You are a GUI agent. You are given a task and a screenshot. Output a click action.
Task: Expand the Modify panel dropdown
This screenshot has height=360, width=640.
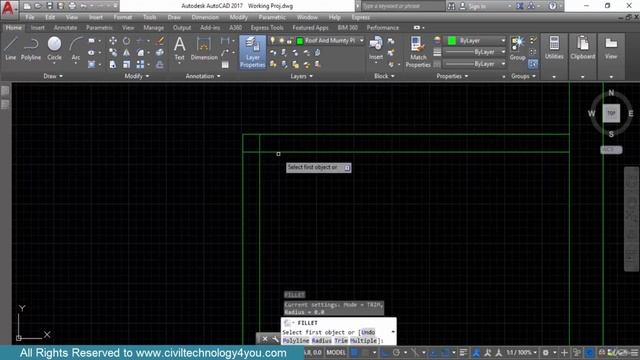pyautogui.click(x=137, y=76)
